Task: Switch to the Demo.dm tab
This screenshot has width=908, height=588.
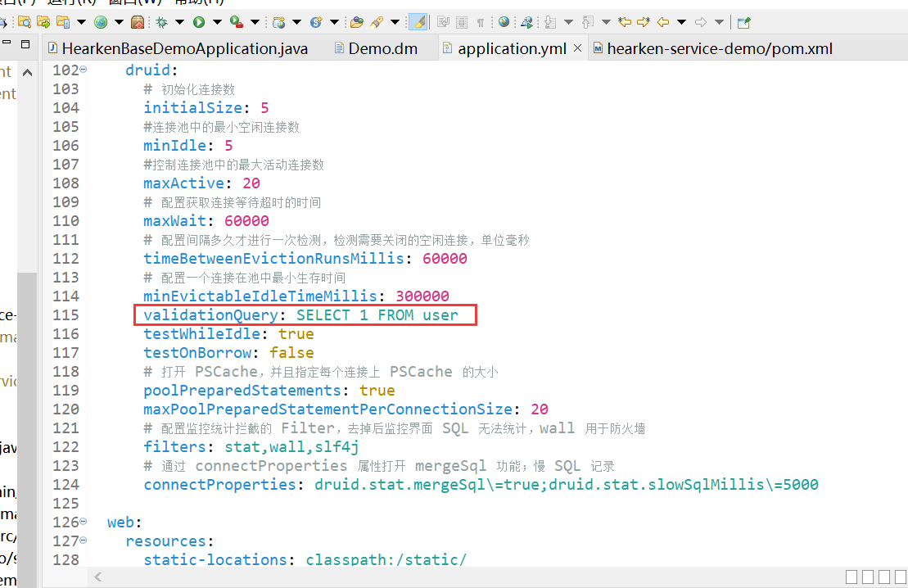Action: click(x=382, y=47)
